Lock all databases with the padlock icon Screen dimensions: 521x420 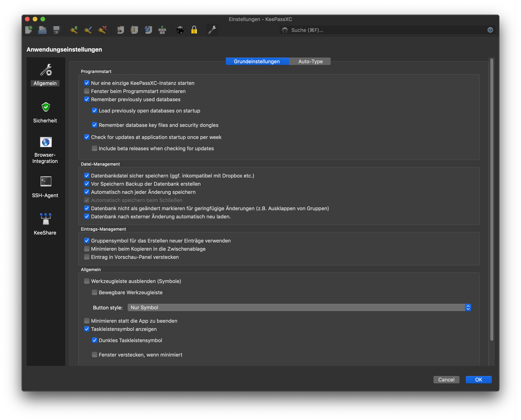(194, 30)
